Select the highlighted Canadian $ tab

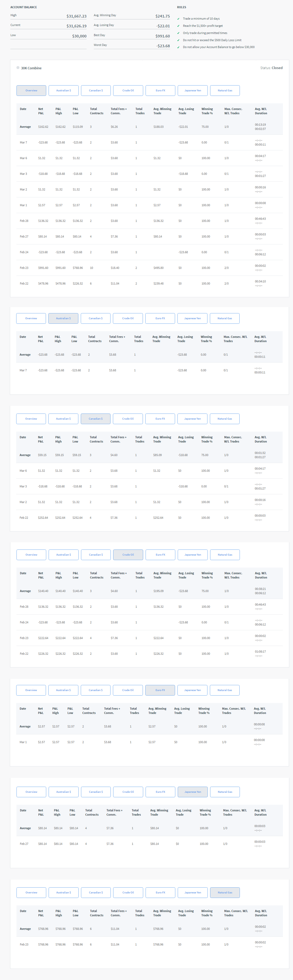(x=96, y=419)
